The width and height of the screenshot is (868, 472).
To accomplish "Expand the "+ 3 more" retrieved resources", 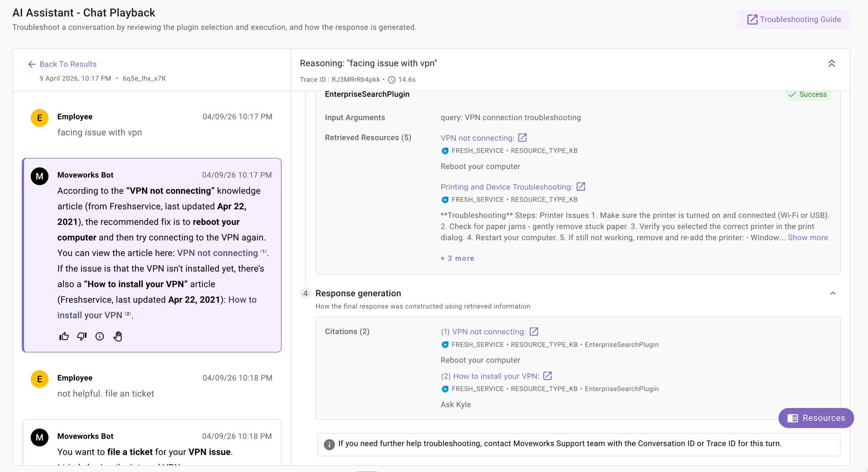I will [x=457, y=258].
